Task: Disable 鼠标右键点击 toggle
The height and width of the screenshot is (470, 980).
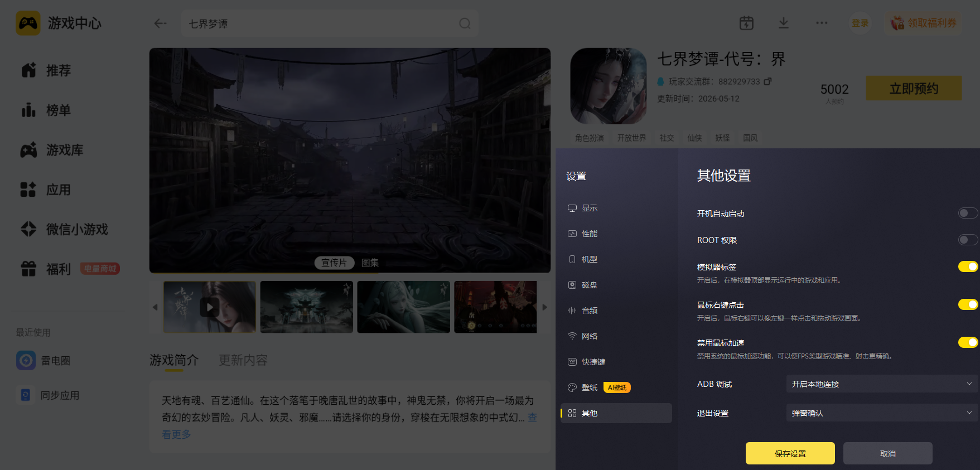Action: pyautogui.click(x=968, y=304)
